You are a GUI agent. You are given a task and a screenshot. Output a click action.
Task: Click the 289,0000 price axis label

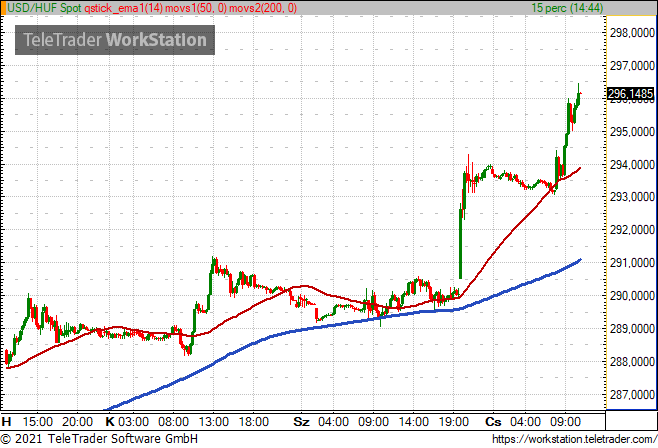click(632, 328)
